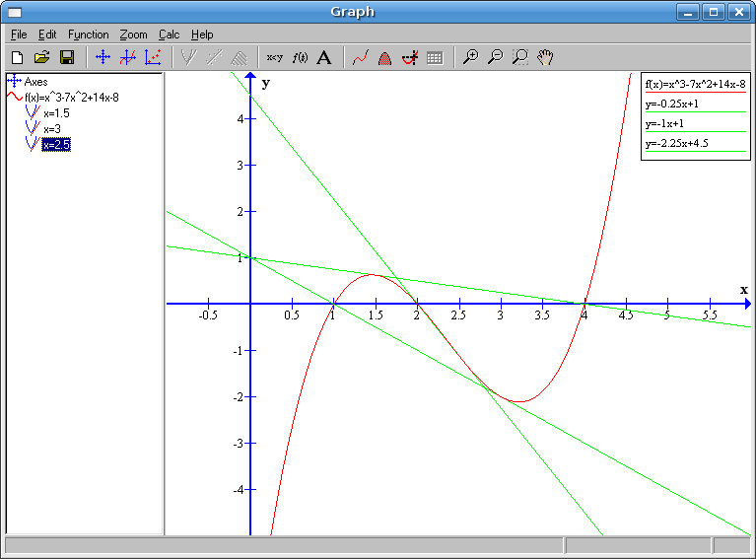Create a new document with toolbar icon
This screenshot has height=559, width=756.
click(x=17, y=58)
